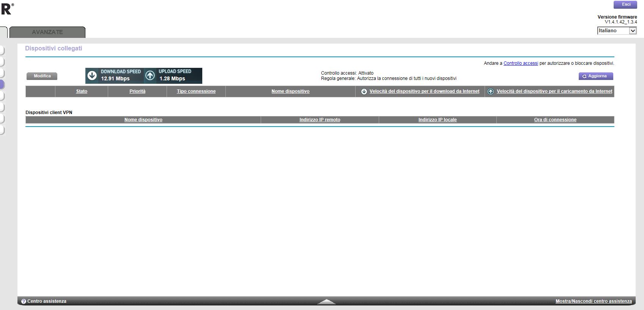This screenshot has width=644, height=310.
Task: Click the Dispositivi collegati page title
Action: 54,49
